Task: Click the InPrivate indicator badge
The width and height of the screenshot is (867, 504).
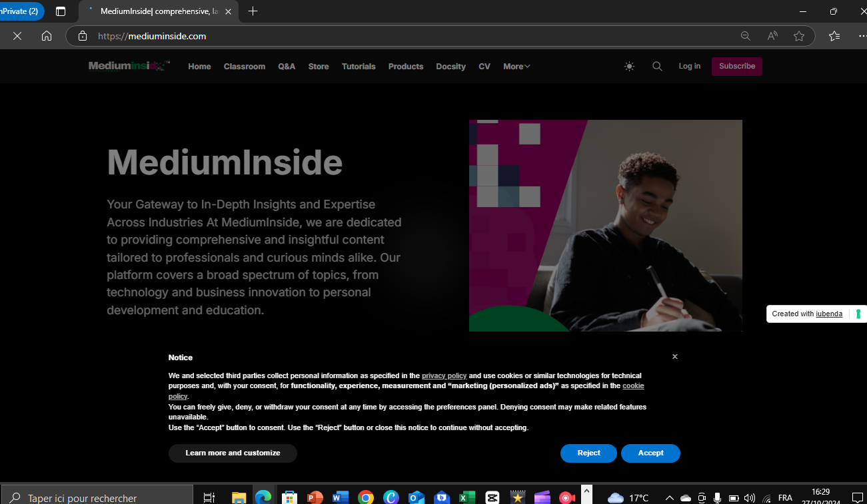Action: 21,11
